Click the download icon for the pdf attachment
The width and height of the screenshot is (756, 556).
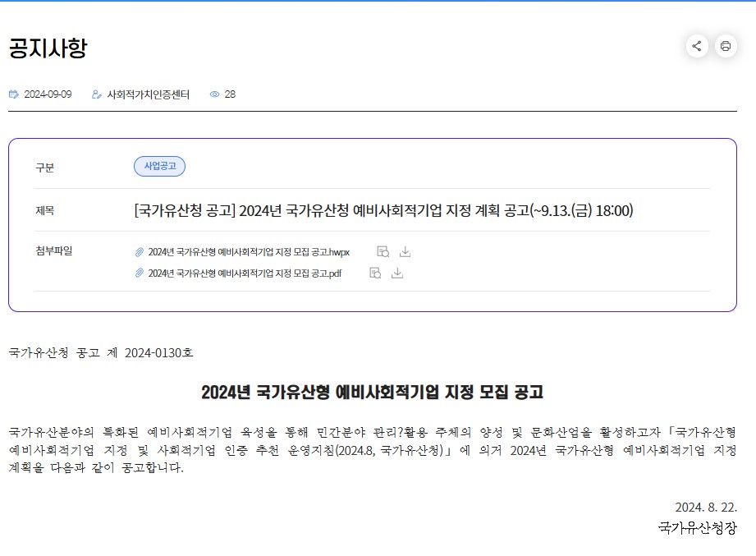click(397, 272)
